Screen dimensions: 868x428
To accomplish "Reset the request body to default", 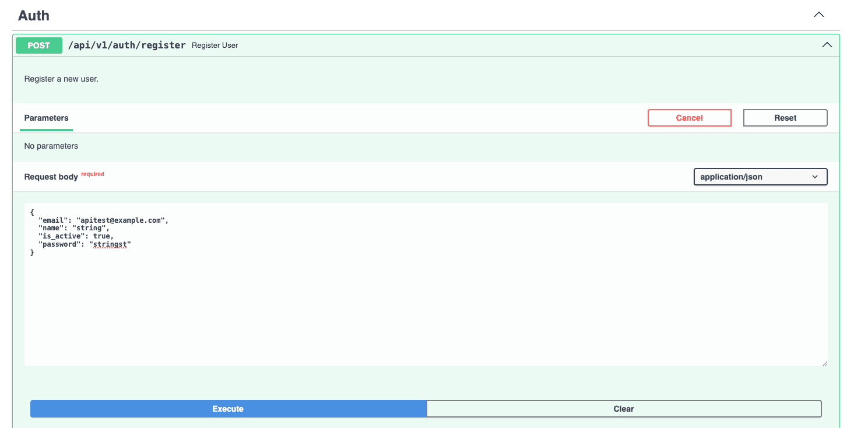I will click(785, 117).
